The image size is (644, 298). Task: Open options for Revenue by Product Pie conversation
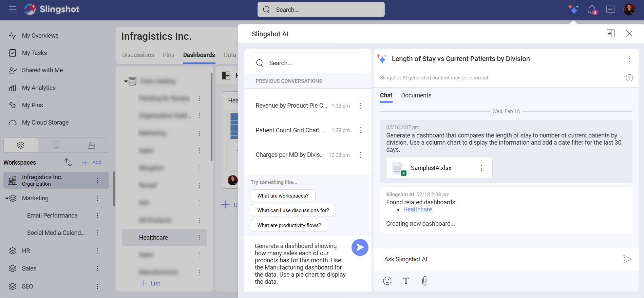click(361, 106)
